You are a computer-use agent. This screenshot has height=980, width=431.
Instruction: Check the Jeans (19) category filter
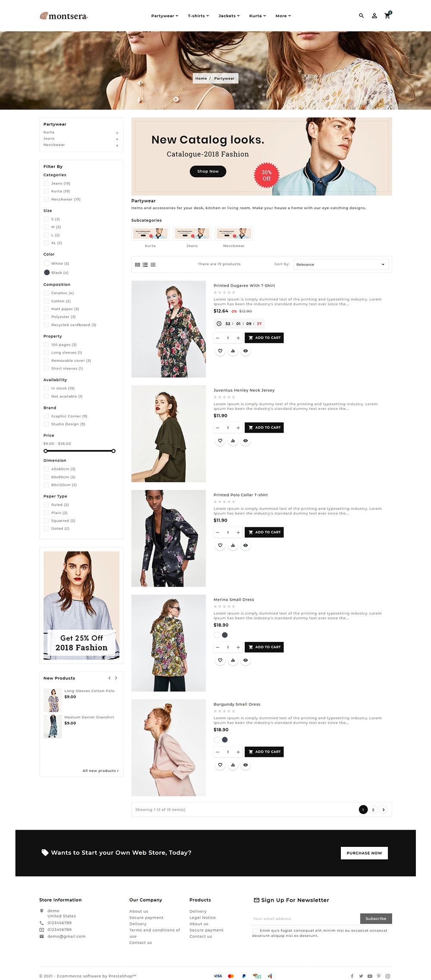(46, 184)
